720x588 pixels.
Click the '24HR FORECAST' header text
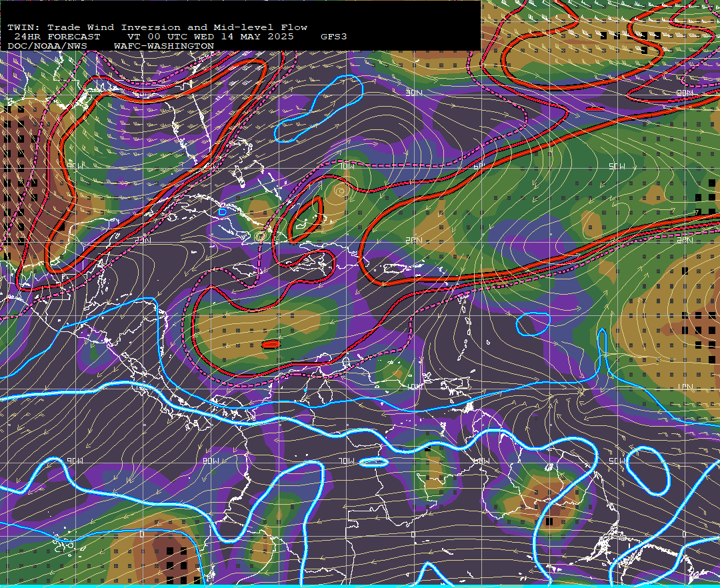pos(57,37)
